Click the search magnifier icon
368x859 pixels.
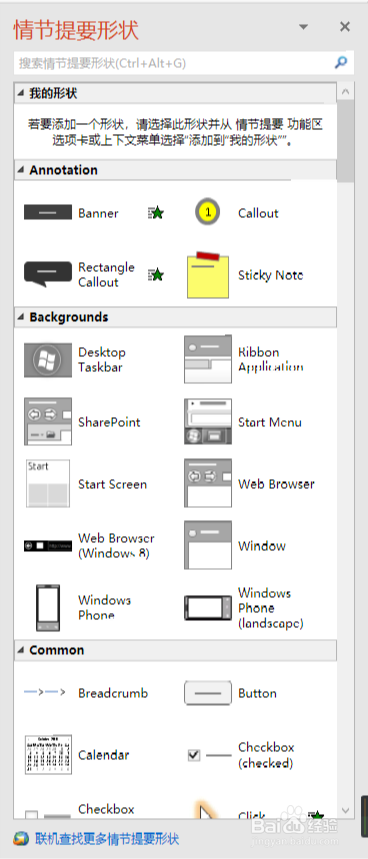pos(341,63)
